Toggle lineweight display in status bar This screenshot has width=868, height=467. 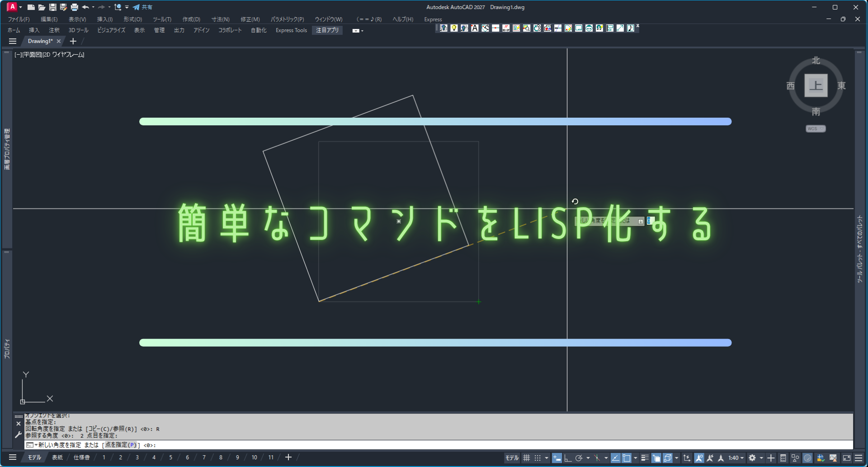click(x=645, y=458)
